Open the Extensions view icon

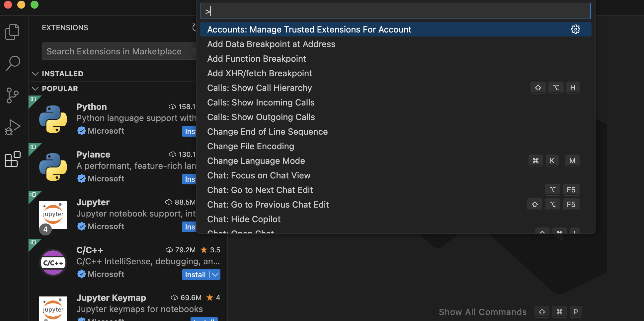click(13, 159)
